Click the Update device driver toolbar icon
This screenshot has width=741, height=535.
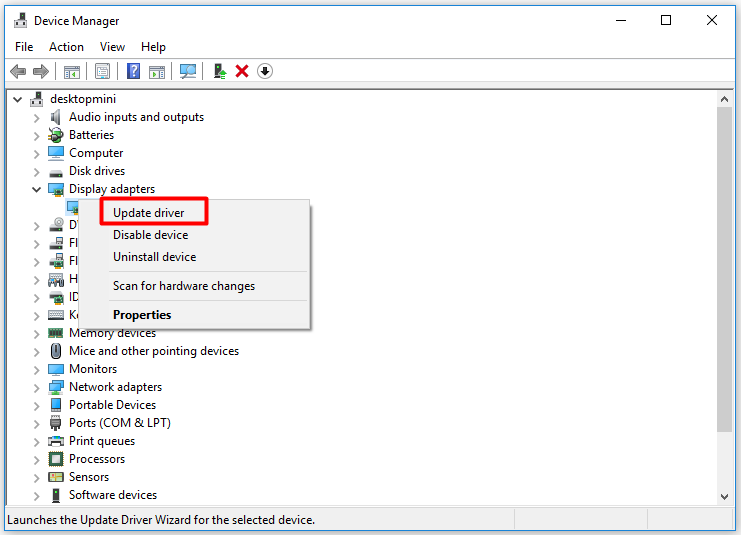pyautogui.click(x=220, y=71)
